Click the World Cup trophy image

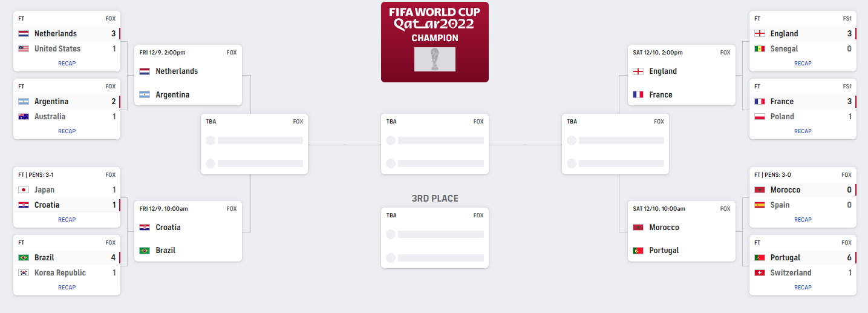click(x=435, y=59)
